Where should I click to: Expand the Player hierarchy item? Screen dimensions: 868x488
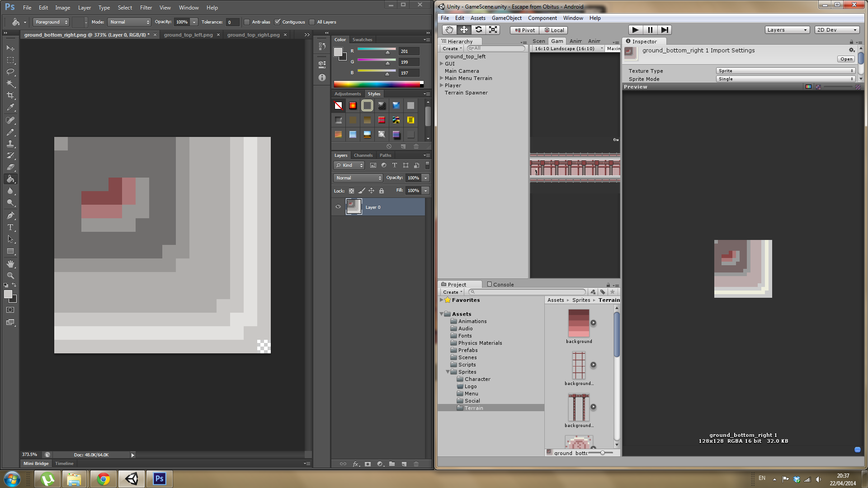tap(442, 85)
